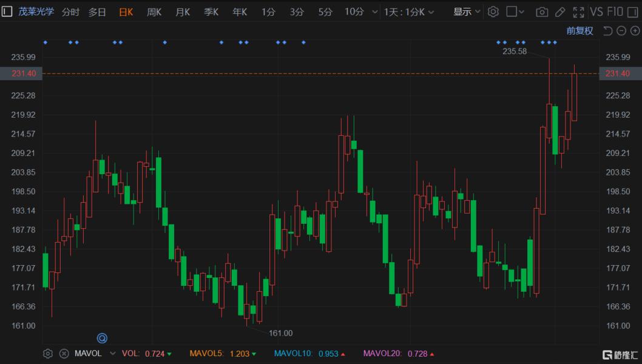This screenshot has width=642, height=364.
Task: Click the blue circular event marker on the chart
Action: (x=103, y=338)
